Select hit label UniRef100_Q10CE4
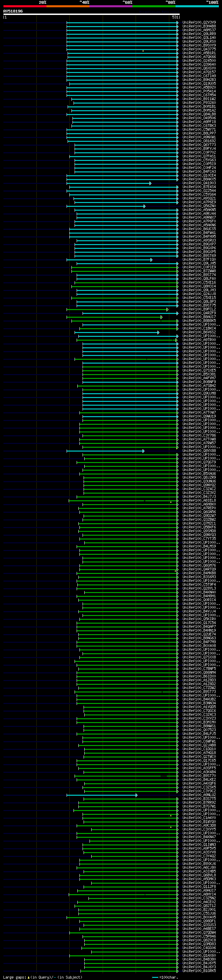The height and width of the screenshot is (980, 222). point(199,175)
